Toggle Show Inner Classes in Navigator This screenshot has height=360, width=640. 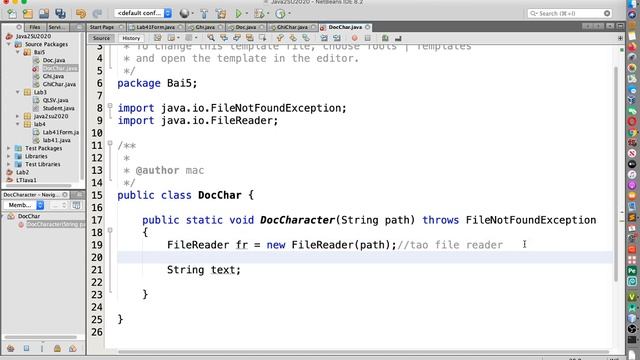(73, 349)
